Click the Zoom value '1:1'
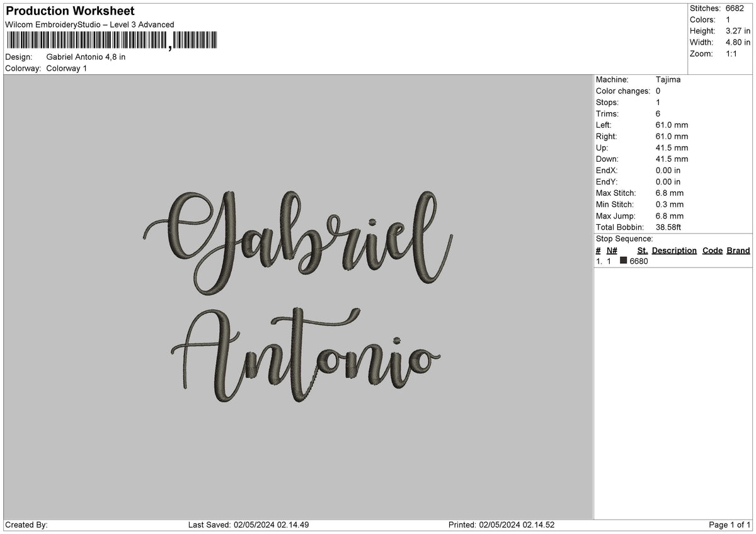This screenshot has width=756, height=534. [x=732, y=54]
